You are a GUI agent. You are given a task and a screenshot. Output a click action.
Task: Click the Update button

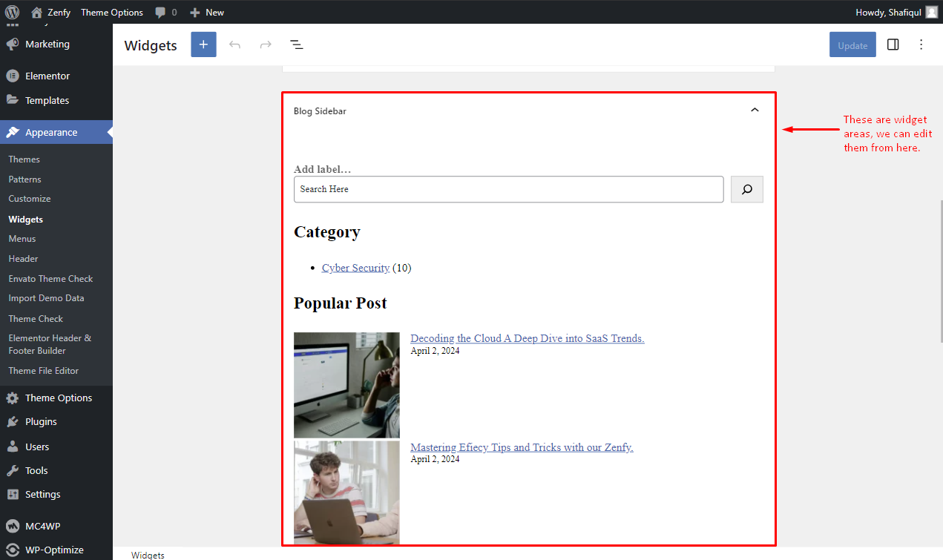852,45
